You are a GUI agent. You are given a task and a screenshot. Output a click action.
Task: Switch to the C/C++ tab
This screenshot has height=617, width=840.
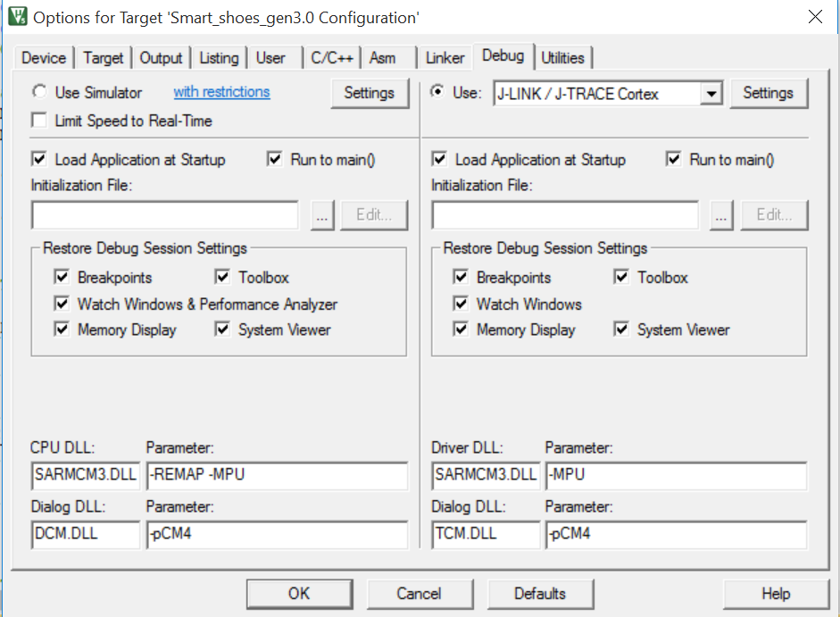pyautogui.click(x=331, y=58)
